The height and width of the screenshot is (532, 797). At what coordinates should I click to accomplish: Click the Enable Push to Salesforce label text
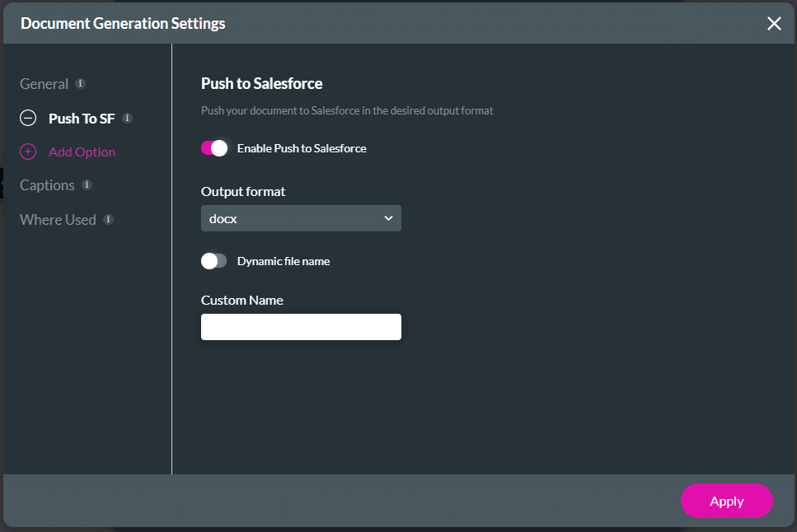click(302, 148)
